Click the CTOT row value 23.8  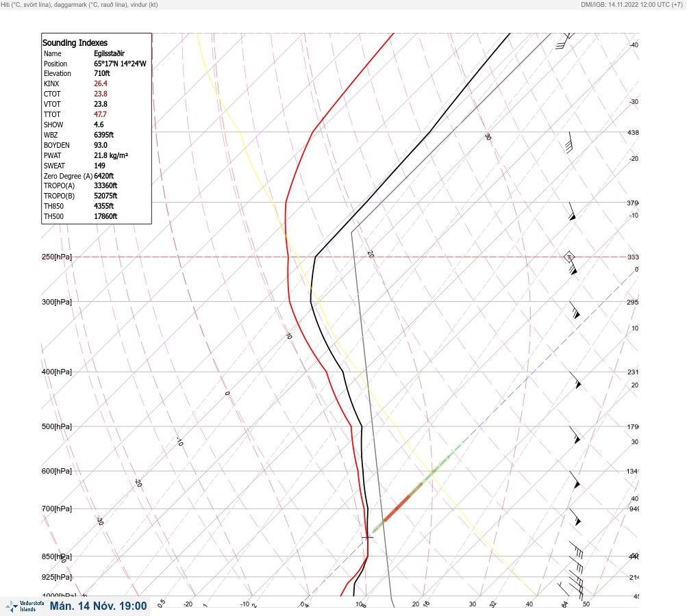click(x=100, y=94)
